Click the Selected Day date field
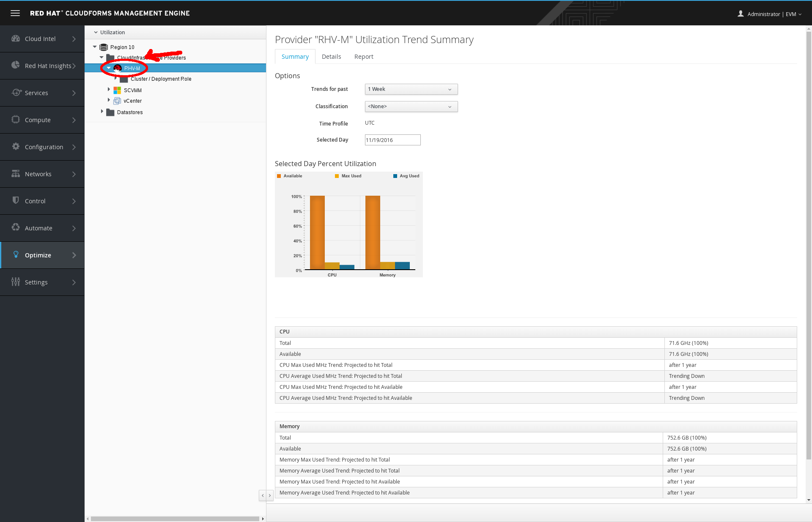Image resolution: width=812 pixels, height=522 pixels. [392, 140]
